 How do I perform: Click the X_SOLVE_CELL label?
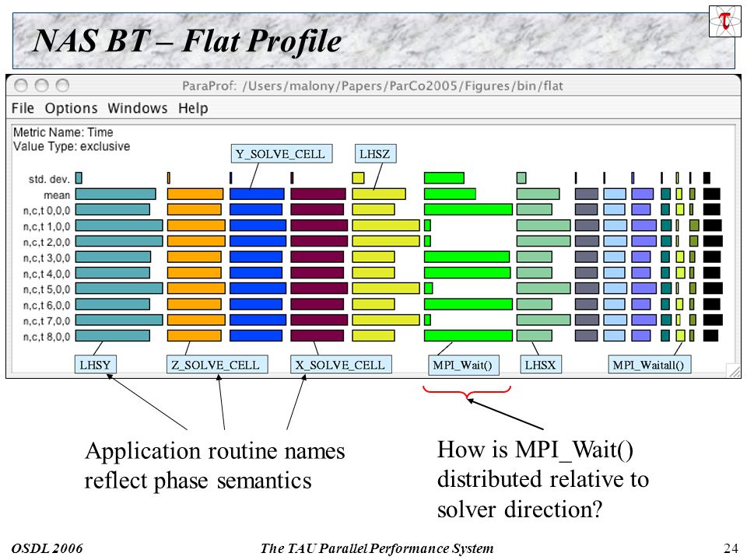(341, 365)
